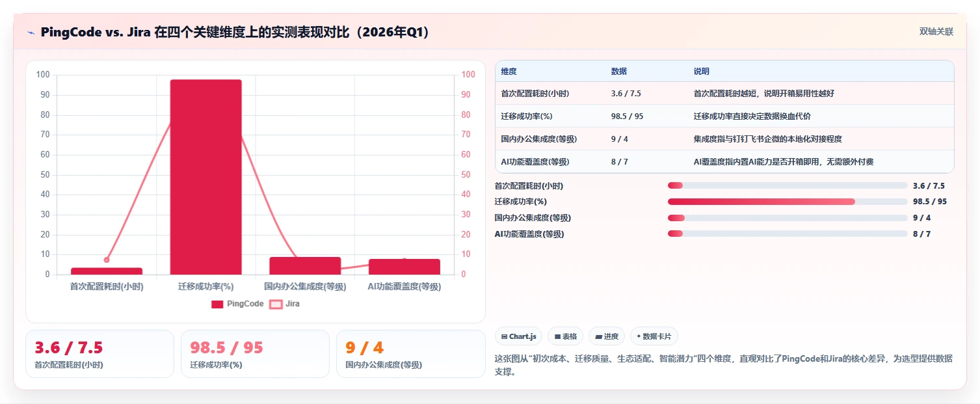Click the PingCode vs. Jira chart title
The height and width of the screenshot is (404, 980).
click(235, 33)
